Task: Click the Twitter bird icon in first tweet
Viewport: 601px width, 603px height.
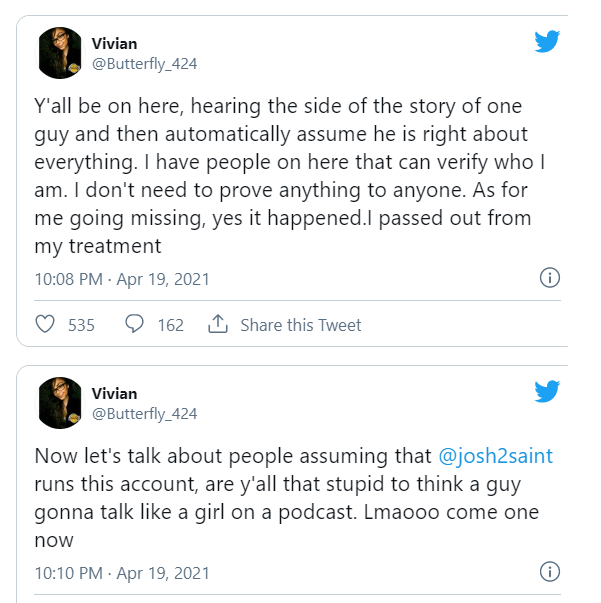Action: [x=546, y=41]
